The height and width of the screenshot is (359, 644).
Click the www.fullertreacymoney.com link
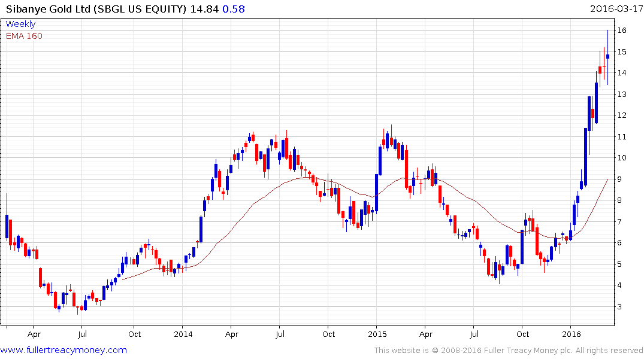pyautogui.click(x=64, y=350)
